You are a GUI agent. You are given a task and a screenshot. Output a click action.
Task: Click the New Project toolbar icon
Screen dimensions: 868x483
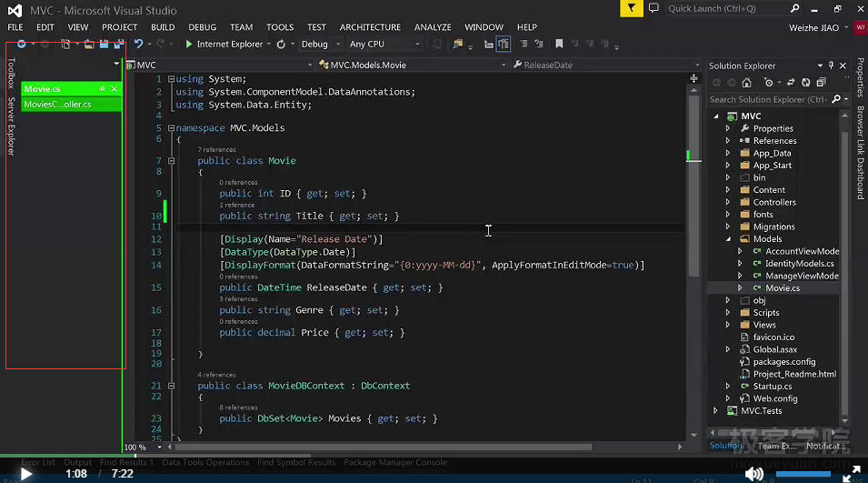point(65,44)
